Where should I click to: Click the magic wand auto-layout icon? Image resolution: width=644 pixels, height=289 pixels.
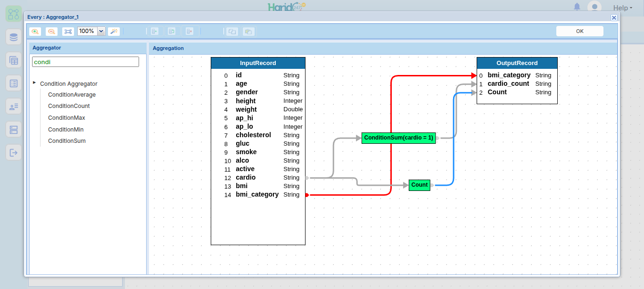tap(114, 32)
